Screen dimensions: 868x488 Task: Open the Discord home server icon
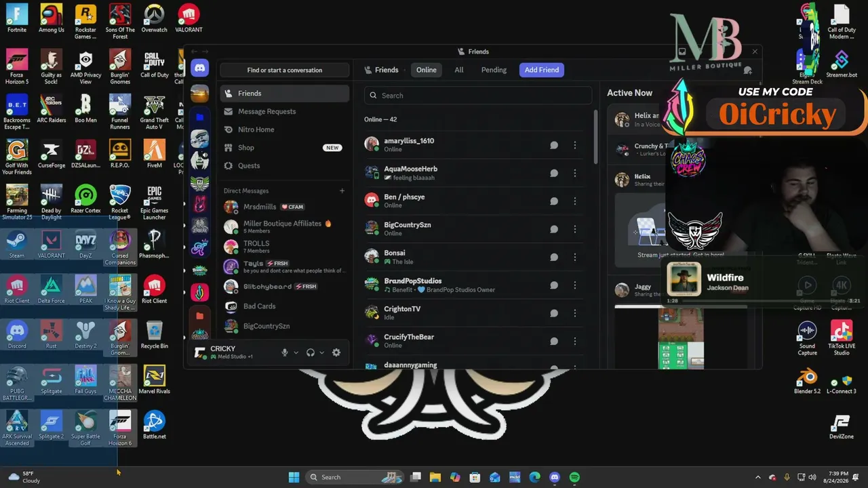[199, 68]
